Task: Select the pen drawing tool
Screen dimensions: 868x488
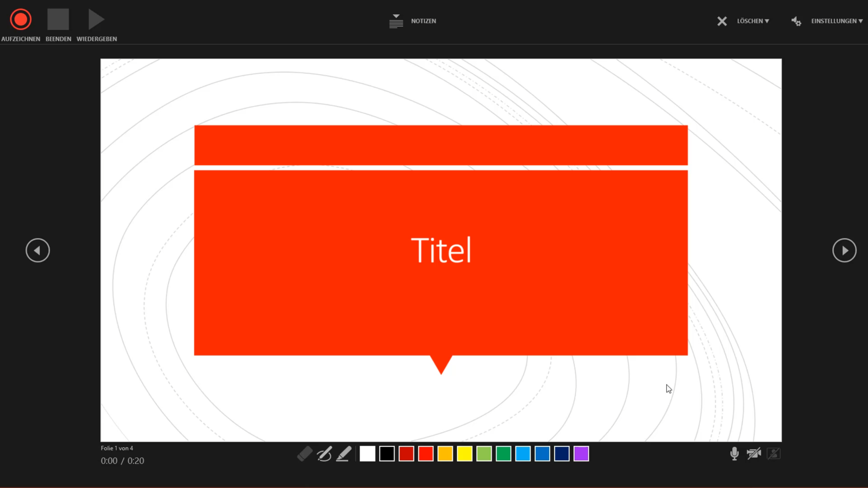Action: tap(324, 454)
